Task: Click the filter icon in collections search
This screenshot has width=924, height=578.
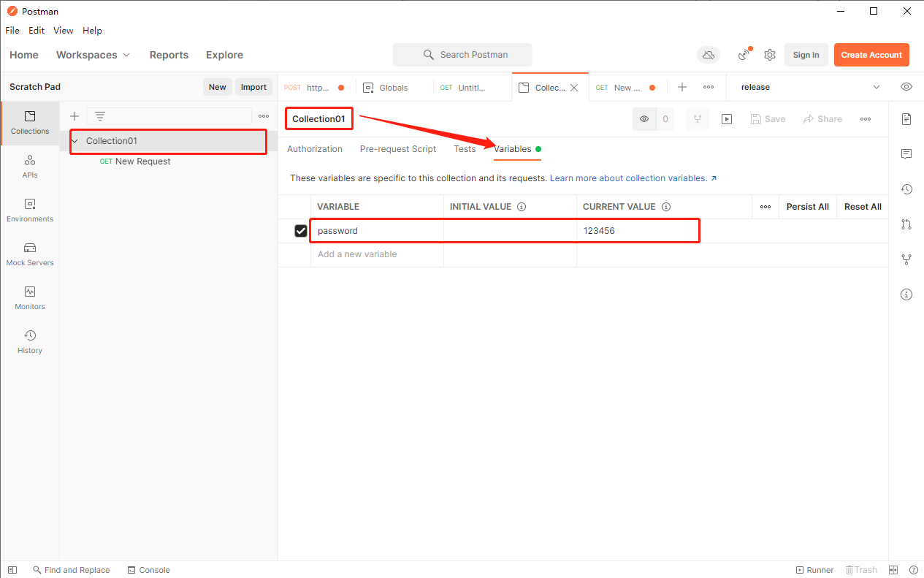Action: click(100, 116)
